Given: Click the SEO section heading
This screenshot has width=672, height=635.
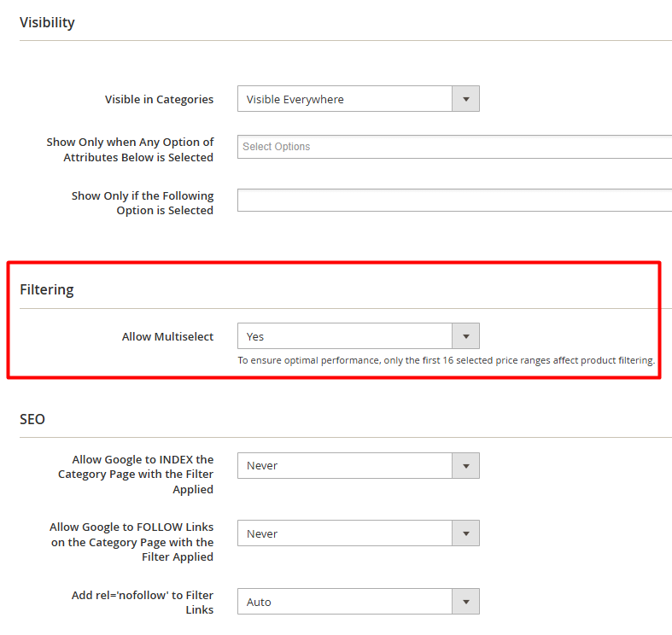Looking at the screenshot, I should click(x=32, y=419).
